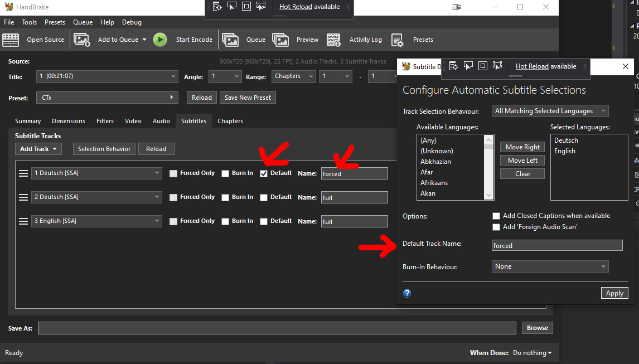Uncheck Default for 1 Deutsch track
This screenshot has width=639, height=364.
click(x=264, y=174)
